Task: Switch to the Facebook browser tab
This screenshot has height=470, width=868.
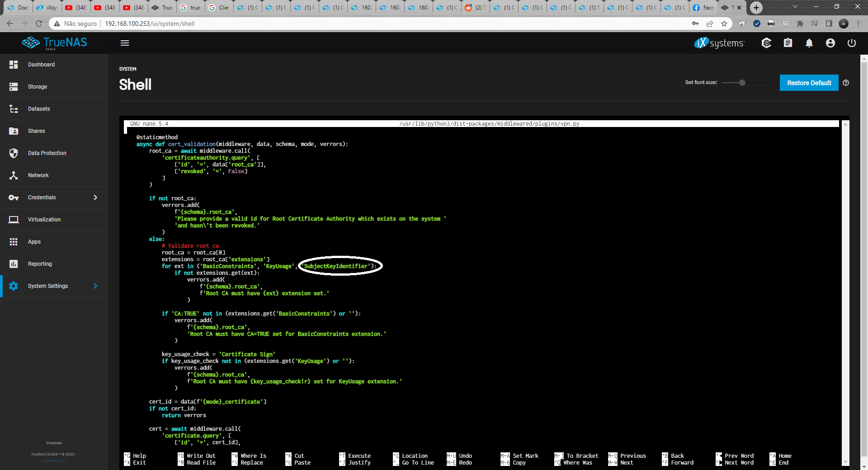Action: tap(703, 8)
